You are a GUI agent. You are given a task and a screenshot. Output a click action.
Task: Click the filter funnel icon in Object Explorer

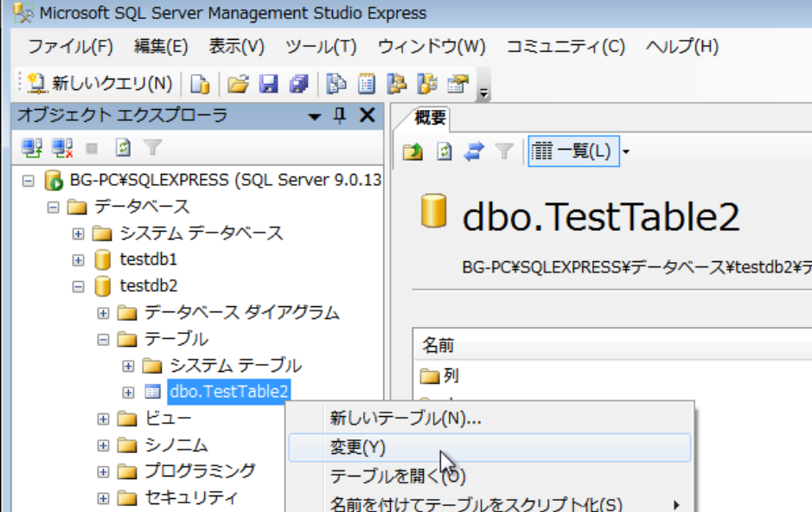[153, 148]
